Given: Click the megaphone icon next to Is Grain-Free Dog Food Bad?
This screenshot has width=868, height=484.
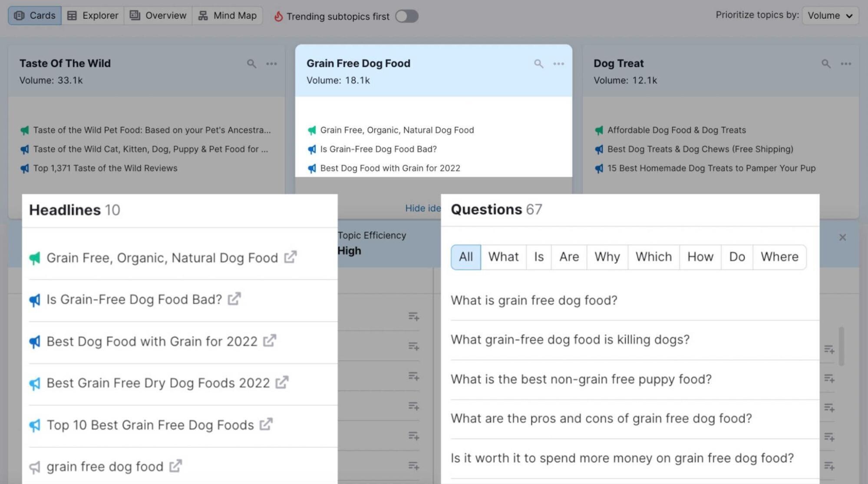Looking at the screenshot, I should (35, 300).
